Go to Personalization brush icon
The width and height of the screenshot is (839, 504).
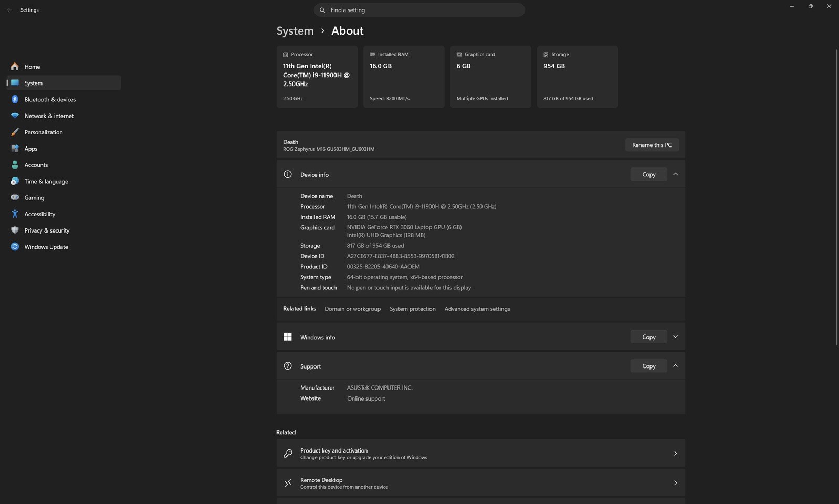point(15,132)
